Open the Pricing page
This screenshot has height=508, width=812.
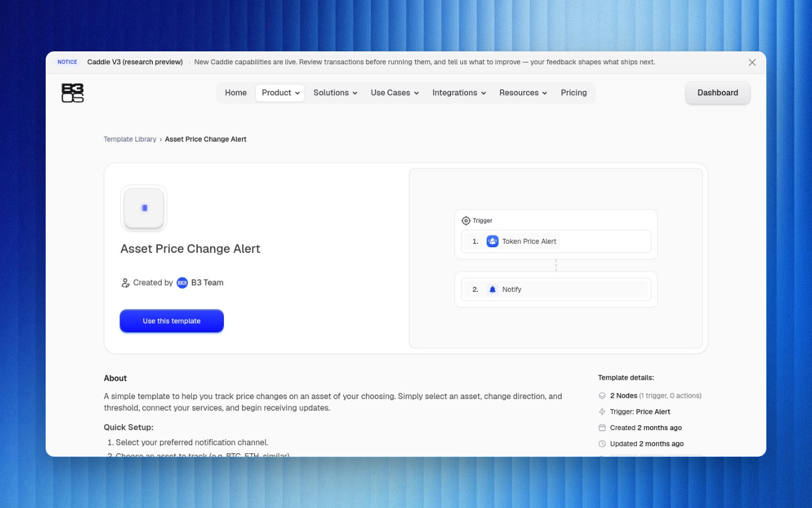tap(573, 93)
